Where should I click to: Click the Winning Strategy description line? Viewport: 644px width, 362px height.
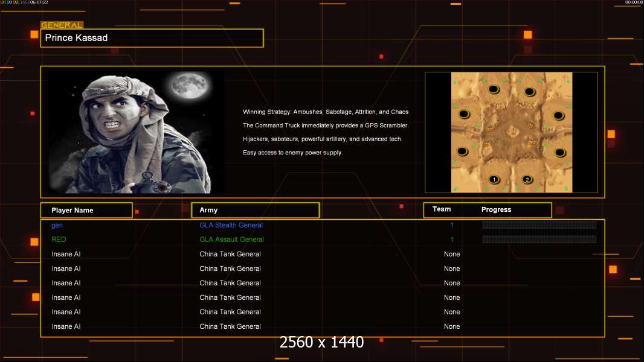[326, 112]
